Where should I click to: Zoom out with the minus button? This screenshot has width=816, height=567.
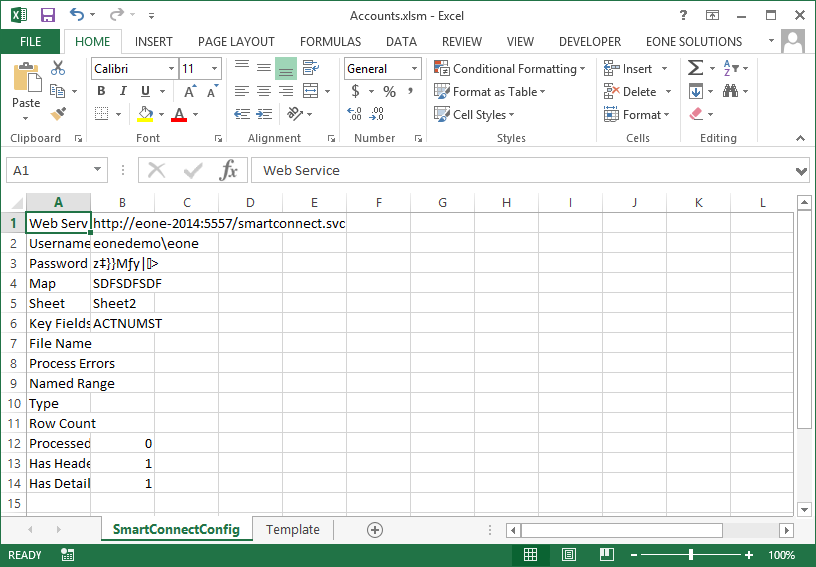[x=634, y=555]
